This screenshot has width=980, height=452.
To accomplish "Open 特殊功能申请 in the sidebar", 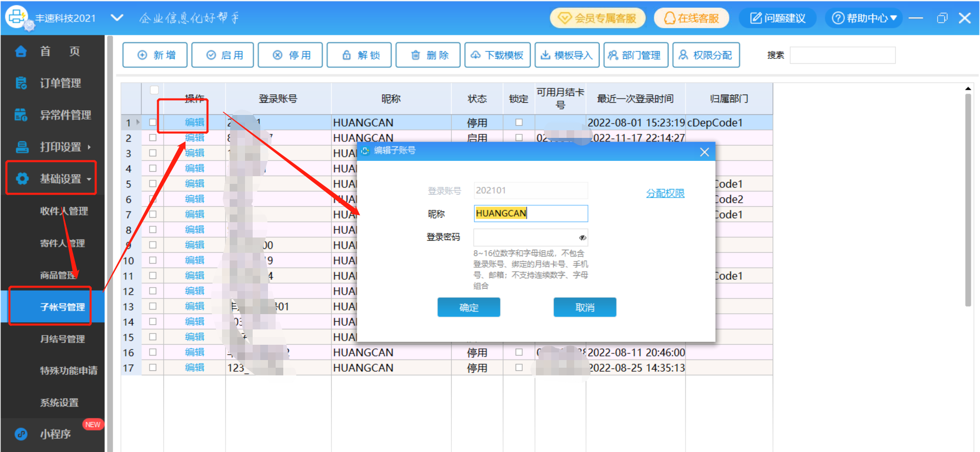I will pyautogui.click(x=68, y=371).
